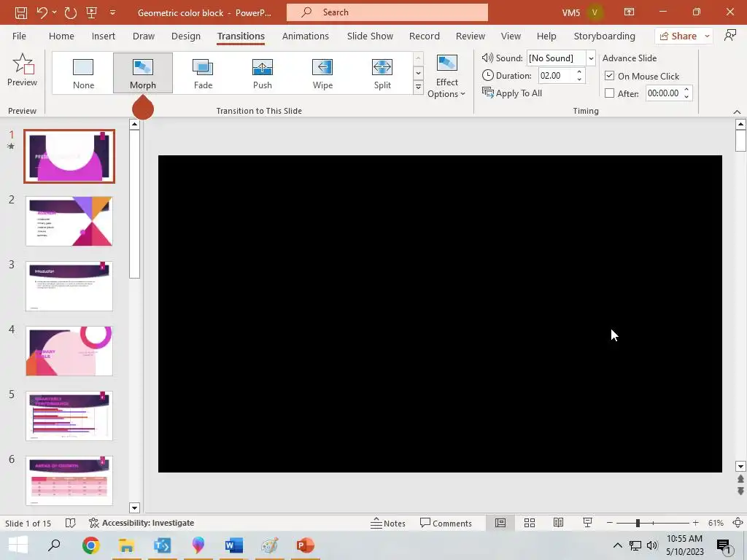Start Slide Show from the status bar
The width and height of the screenshot is (747, 560).
[x=587, y=523]
